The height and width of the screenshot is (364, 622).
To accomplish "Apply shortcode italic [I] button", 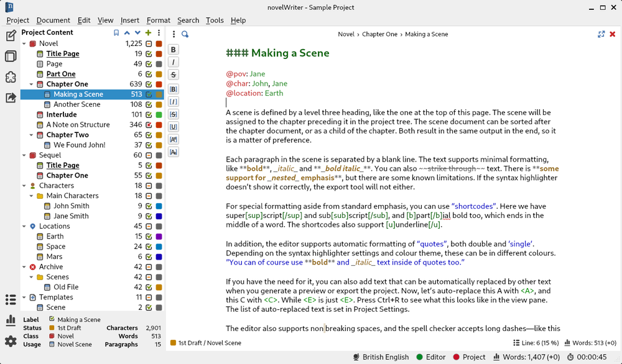I will [x=174, y=102].
